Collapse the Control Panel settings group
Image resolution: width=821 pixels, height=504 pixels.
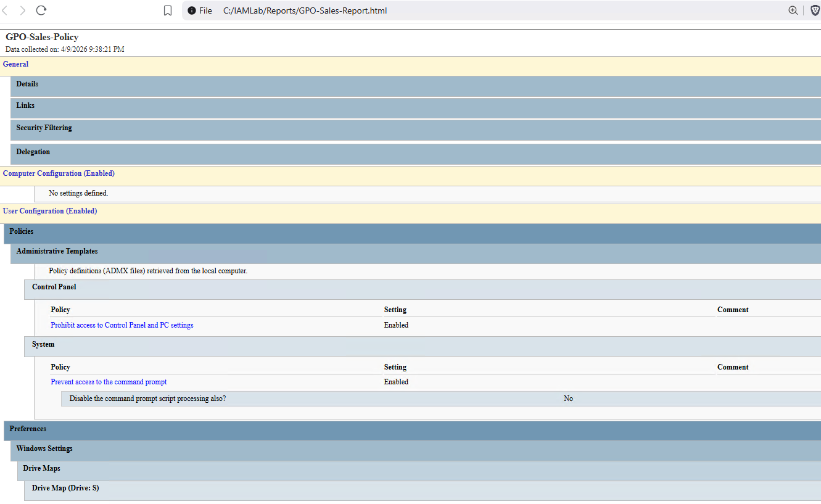[54, 286]
